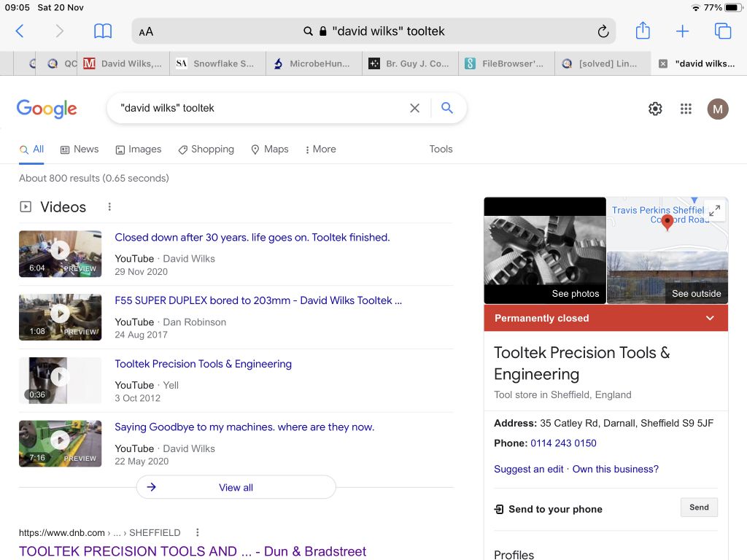Open "F55 SUPER DUPLEX bored to 203mm" link
The height and width of the screenshot is (560, 747).
click(258, 300)
